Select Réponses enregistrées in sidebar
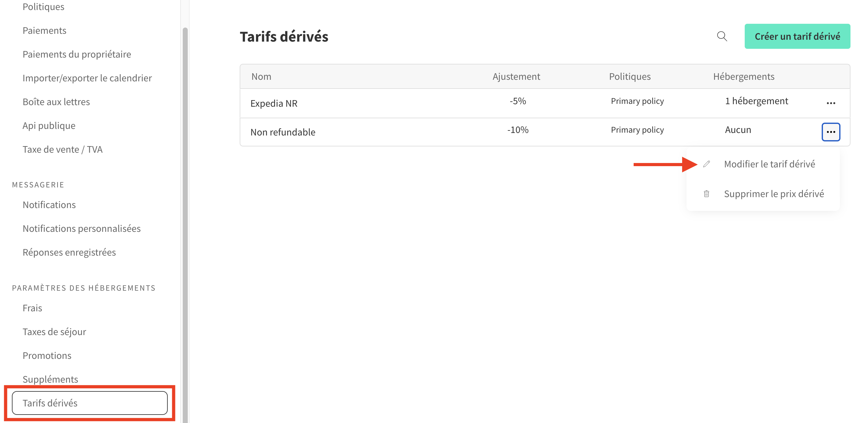 pos(69,252)
